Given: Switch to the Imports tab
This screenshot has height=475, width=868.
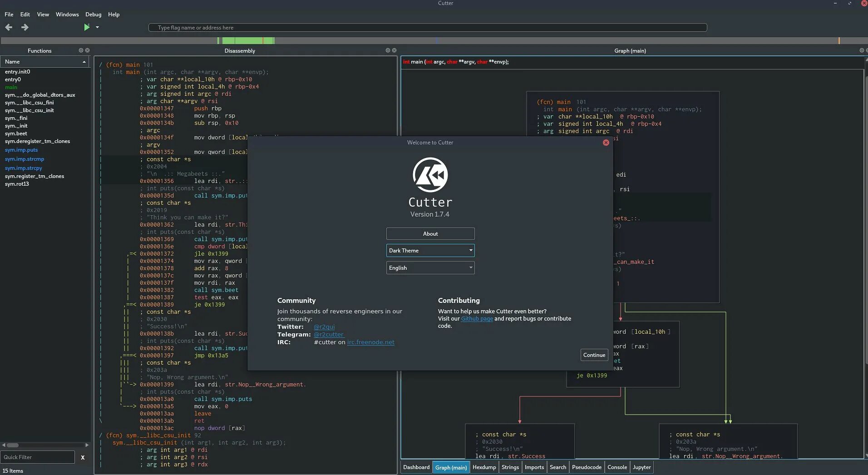Looking at the screenshot, I should pos(534,467).
